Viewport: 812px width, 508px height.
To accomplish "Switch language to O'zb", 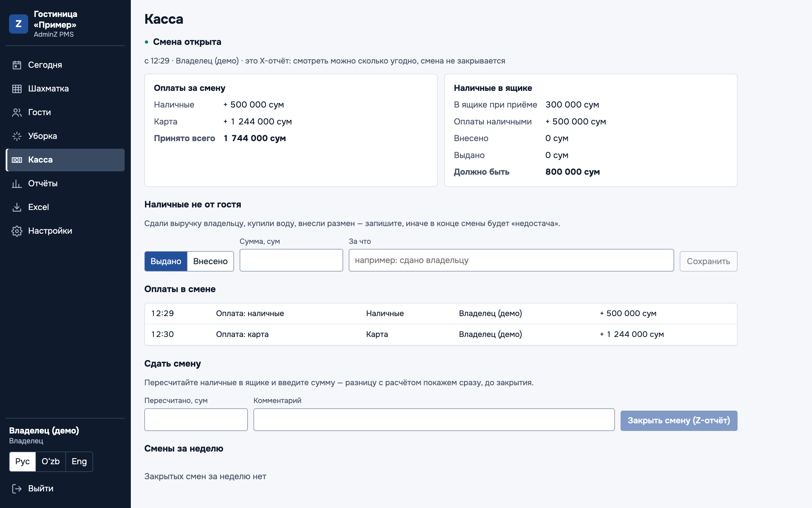I will pos(51,462).
